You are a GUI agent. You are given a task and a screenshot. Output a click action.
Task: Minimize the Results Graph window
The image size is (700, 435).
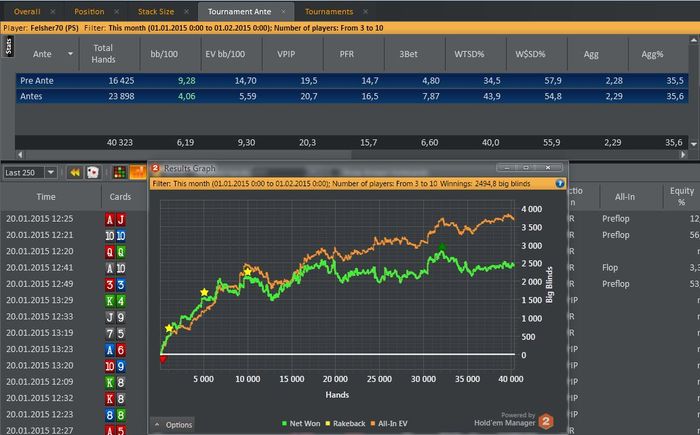pos(507,167)
